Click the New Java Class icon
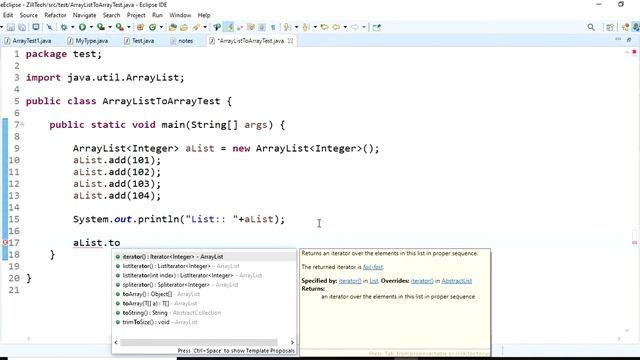The width and height of the screenshot is (640, 360). pos(152,27)
